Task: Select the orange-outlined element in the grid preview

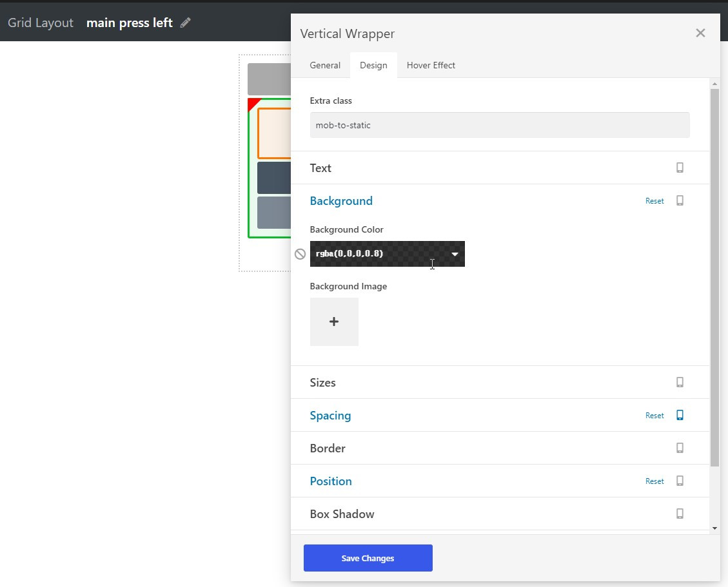Action: 274,133
